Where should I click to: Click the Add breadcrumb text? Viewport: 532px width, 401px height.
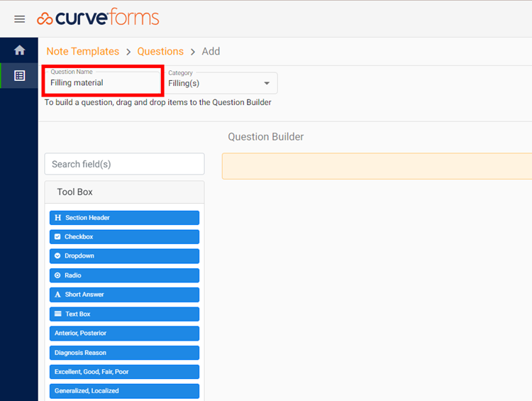click(211, 51)
